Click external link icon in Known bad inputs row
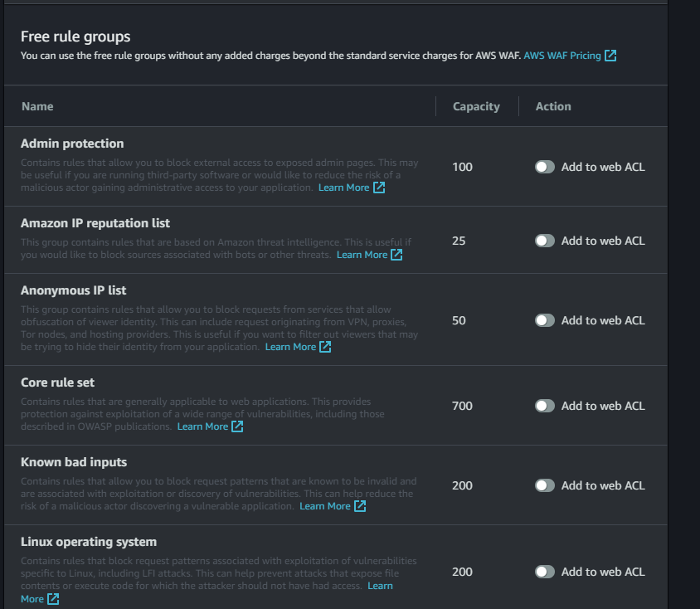This screenshot has width=700, height=609. (x=360, y=506)
